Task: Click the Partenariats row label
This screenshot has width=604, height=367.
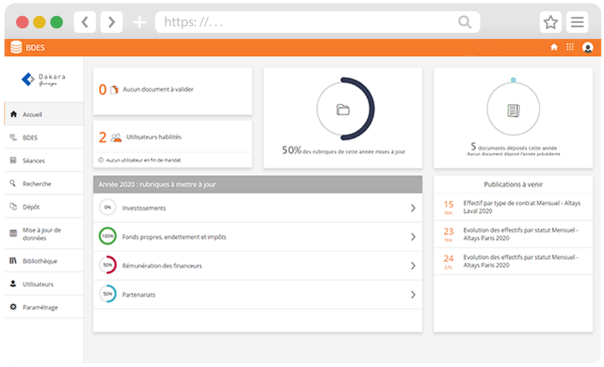Action: pyautogui.click(x=139, y=295)
